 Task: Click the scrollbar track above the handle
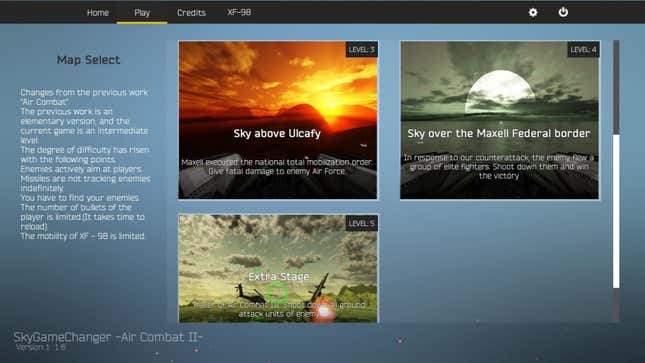pos(616,87)
